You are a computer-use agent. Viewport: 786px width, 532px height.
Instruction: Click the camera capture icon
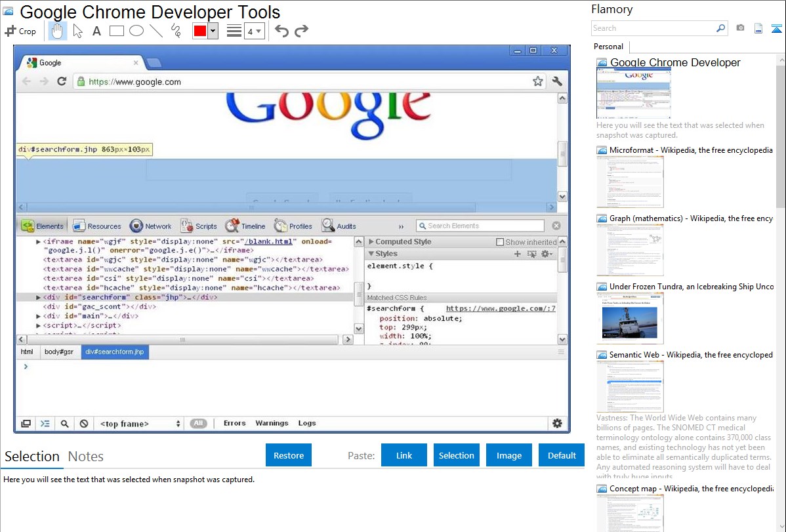click(x=740, y=28)
